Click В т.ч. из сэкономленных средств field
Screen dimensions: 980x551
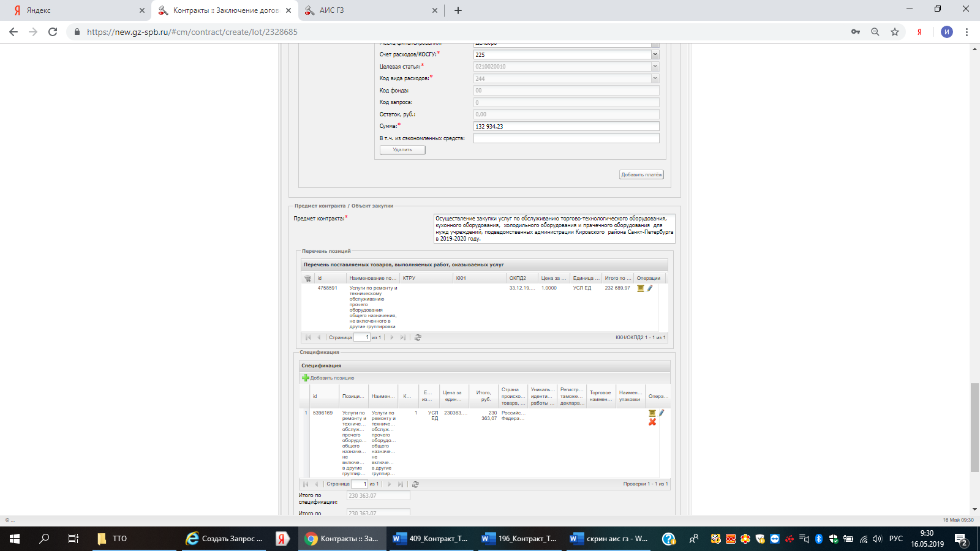[567, 138]
